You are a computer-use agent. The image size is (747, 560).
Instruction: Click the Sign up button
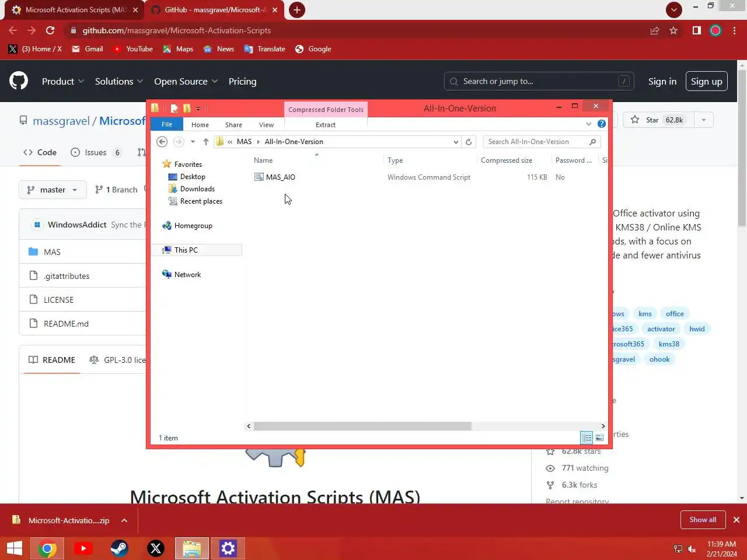tap(706, 82)
